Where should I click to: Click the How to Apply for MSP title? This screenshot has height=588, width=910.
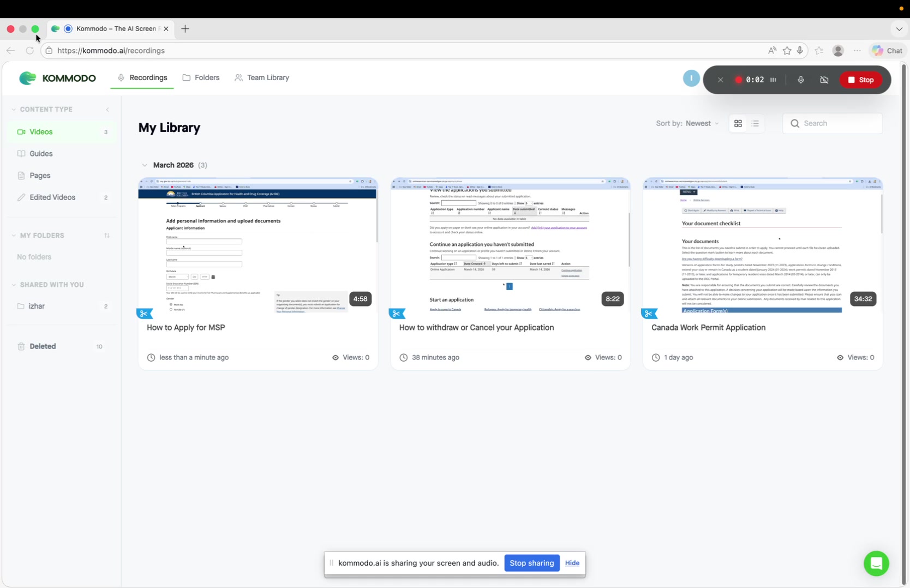point(186,328)
